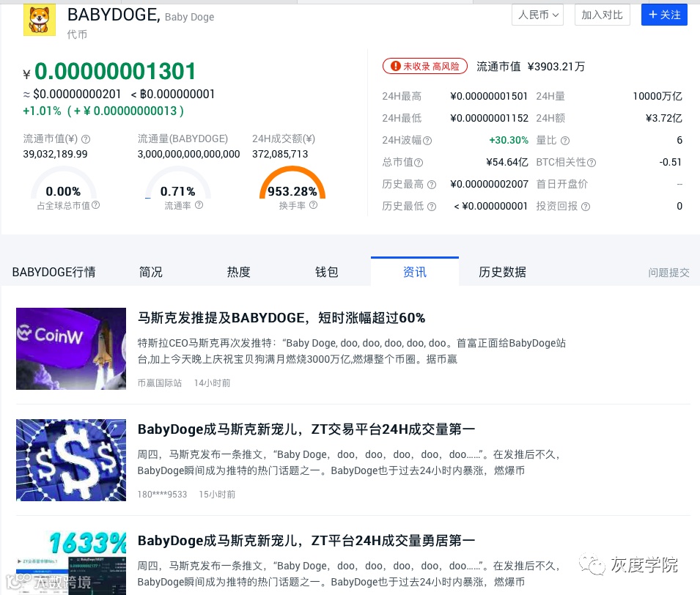Click the 加入对比 compare button
The height and width of the screenshot is (595, 700).
point(602,15)
